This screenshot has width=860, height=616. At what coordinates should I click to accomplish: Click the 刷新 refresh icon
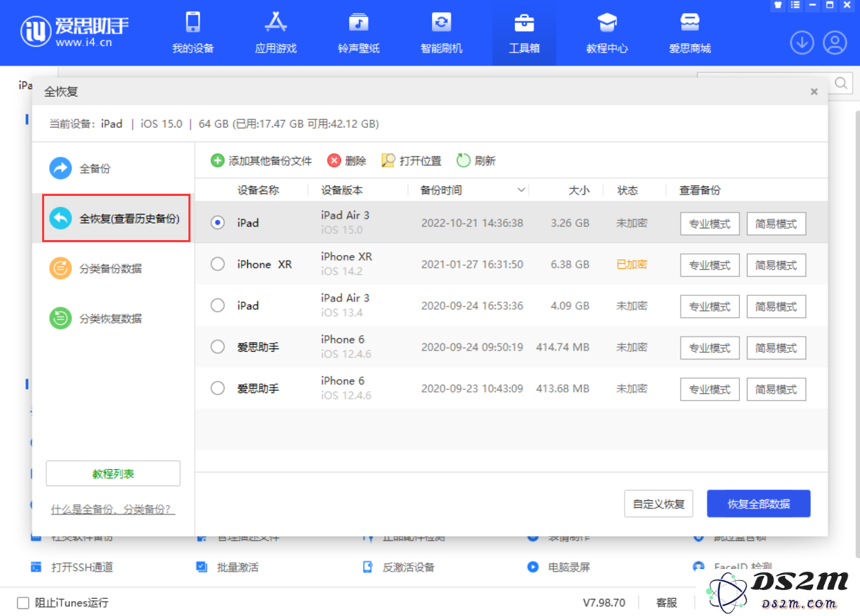coord(463,161)
